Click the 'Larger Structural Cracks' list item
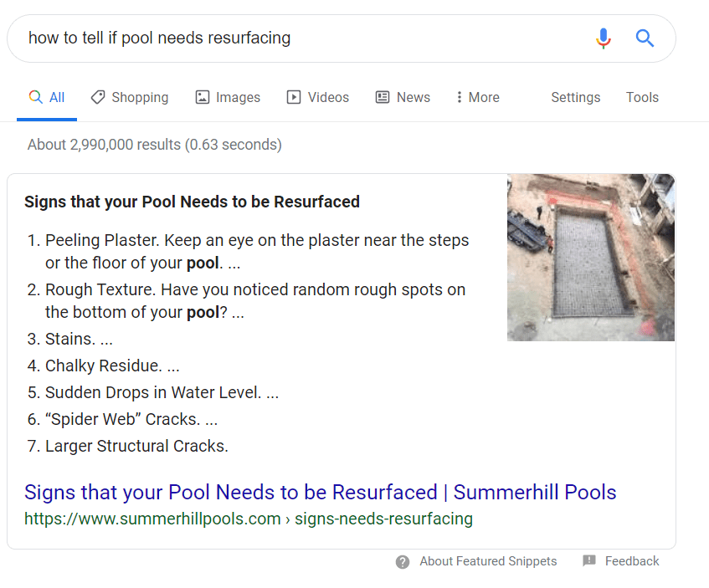This screenshot has height=588, width=709. point(136,446)
